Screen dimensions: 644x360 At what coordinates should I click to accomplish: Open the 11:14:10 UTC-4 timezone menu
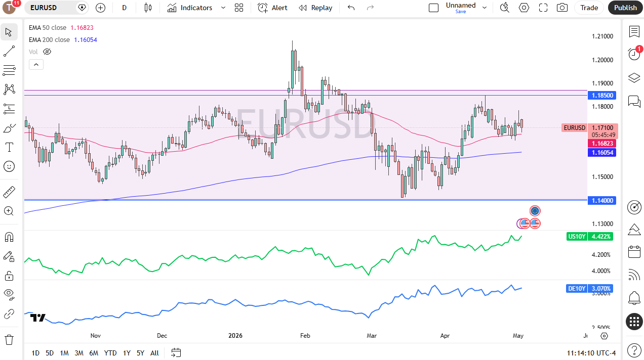click(x=592, y=353)
